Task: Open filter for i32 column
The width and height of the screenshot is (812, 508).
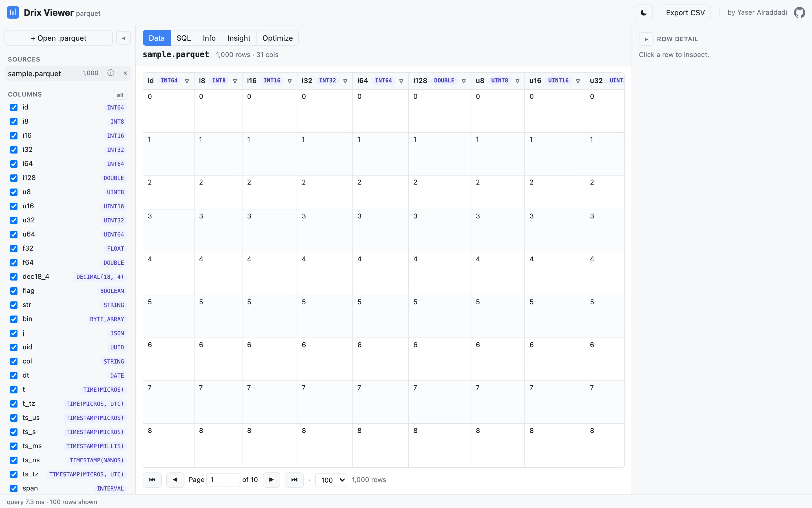Action: 345,81
